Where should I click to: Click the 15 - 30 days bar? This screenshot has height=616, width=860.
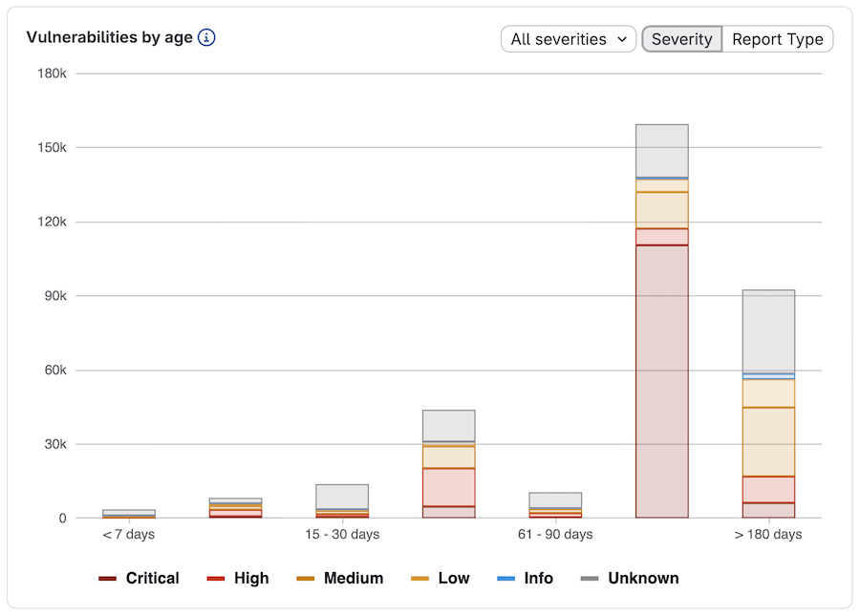pos(340,501)
